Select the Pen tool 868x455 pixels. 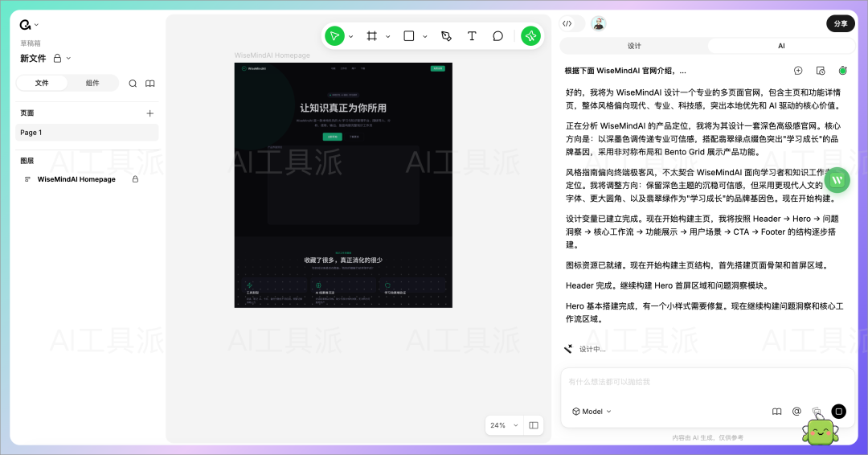pos(446,36)
